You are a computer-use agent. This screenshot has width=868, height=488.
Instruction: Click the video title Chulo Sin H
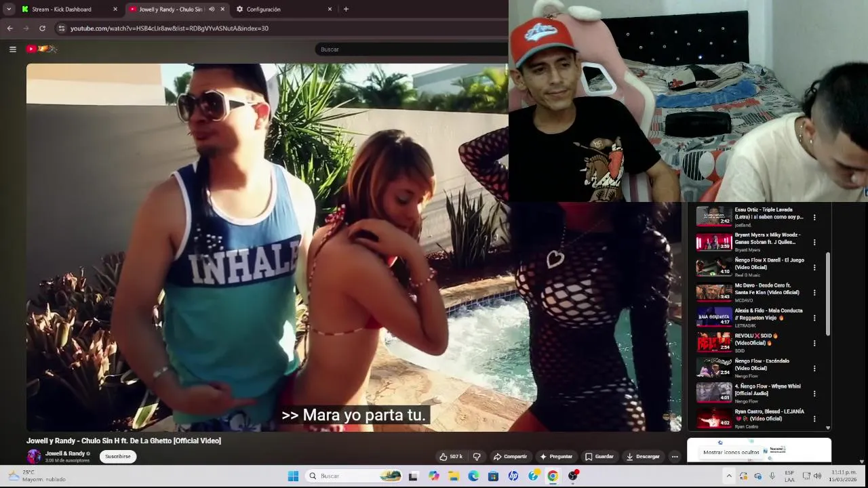124,441
